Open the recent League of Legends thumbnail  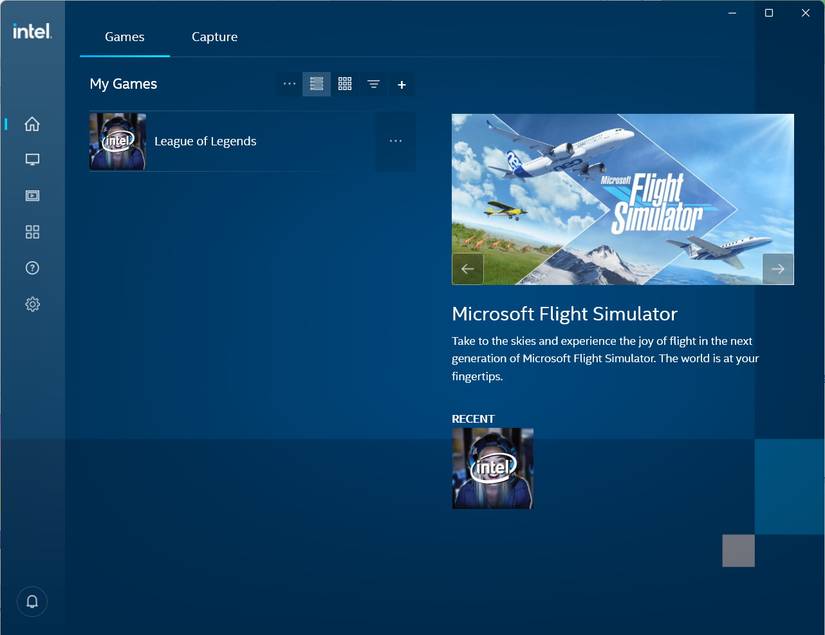coord(492,468)
